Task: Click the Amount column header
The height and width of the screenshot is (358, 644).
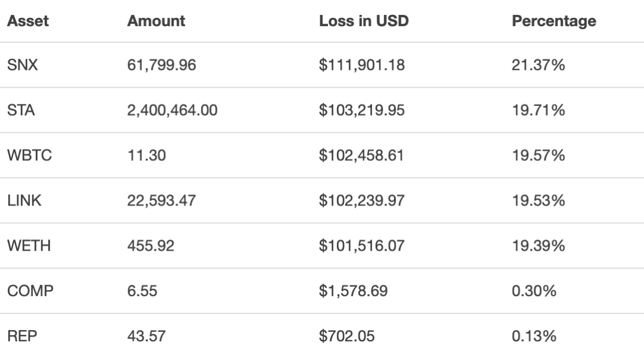Action: [156, 21]
